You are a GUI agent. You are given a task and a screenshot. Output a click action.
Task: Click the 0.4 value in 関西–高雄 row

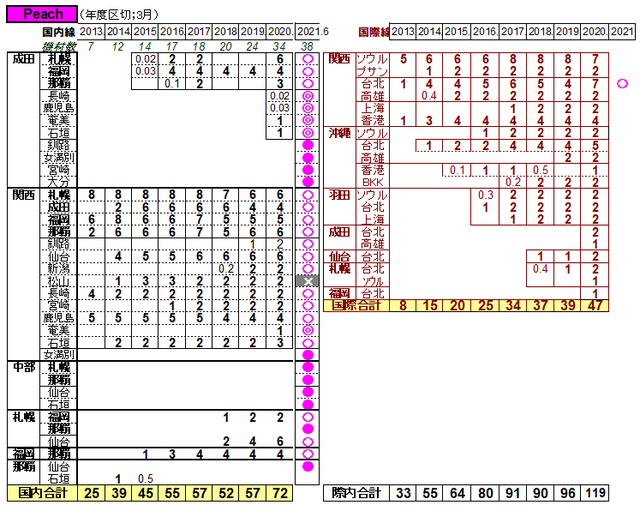(x=429, y=96)
